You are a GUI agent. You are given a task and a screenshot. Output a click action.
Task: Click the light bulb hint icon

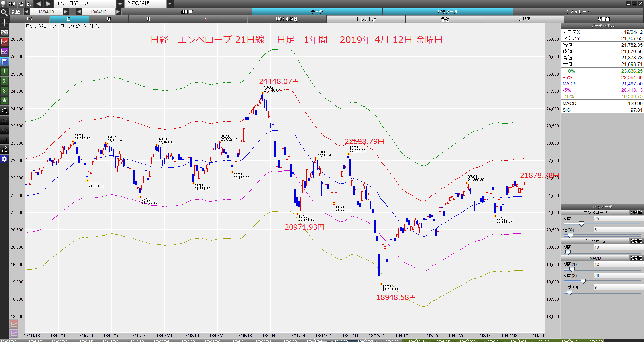[3, 4]
